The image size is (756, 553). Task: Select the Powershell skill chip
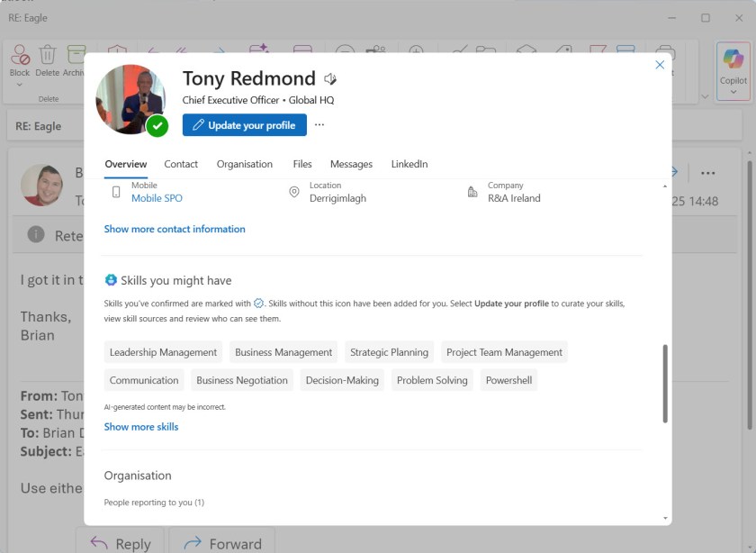[508, 380]
